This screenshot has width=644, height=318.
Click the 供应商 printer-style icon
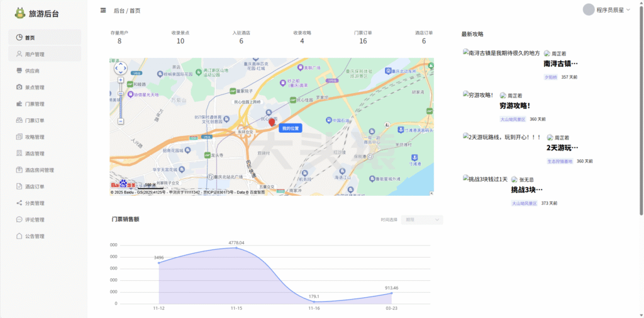click(19, 71)
